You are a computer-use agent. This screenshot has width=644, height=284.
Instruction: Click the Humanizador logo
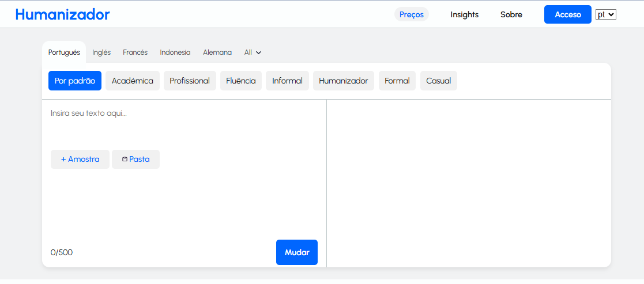(x=62, y=14)
